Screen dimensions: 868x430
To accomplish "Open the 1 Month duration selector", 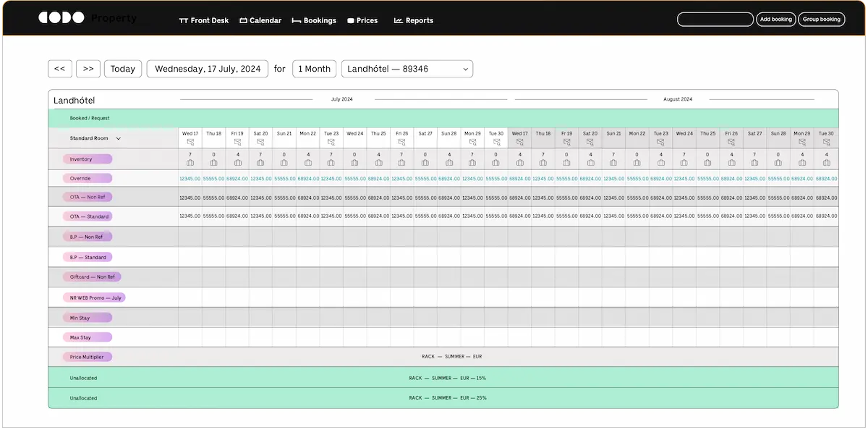I will [314, 69].
